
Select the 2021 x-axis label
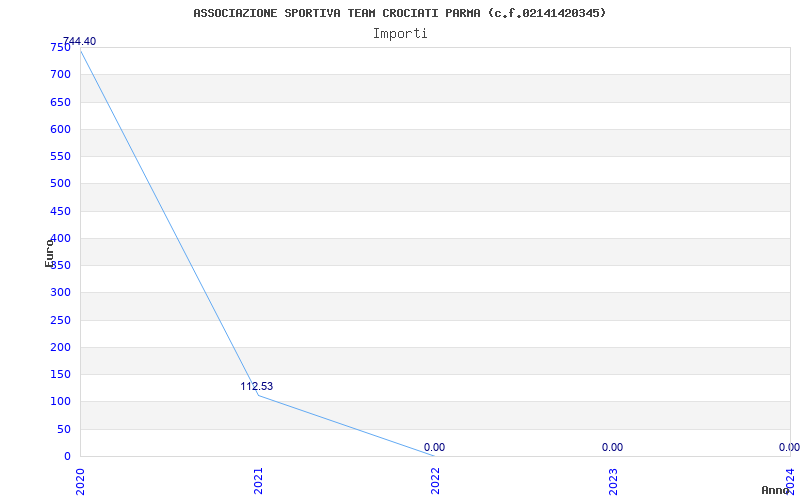(258, 482)
